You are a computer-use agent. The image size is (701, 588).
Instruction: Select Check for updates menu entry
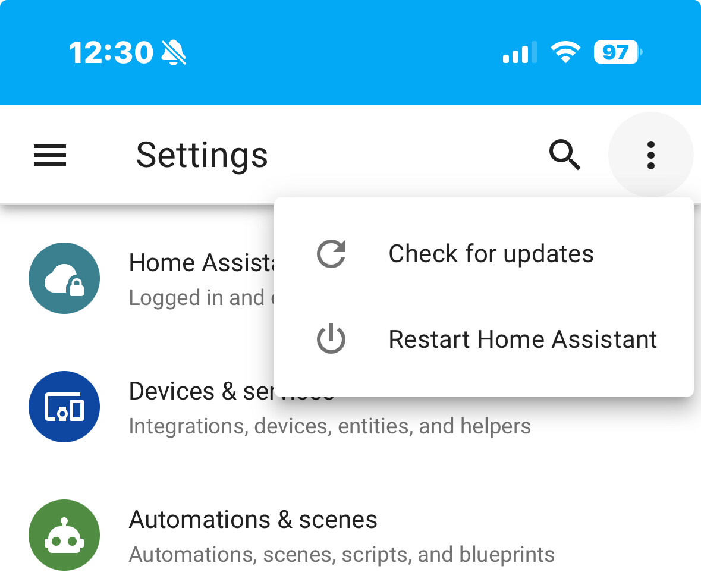pyautogui.click(x=484, y=254)
